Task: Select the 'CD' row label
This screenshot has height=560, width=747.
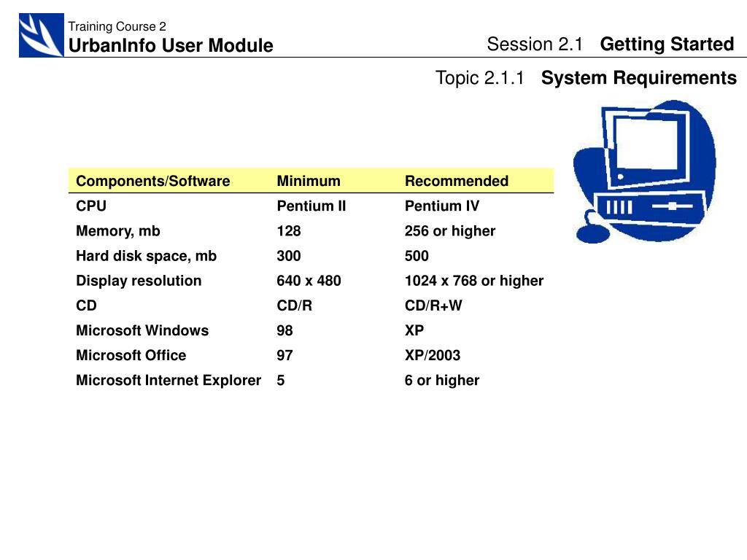Action: point(86,306)
